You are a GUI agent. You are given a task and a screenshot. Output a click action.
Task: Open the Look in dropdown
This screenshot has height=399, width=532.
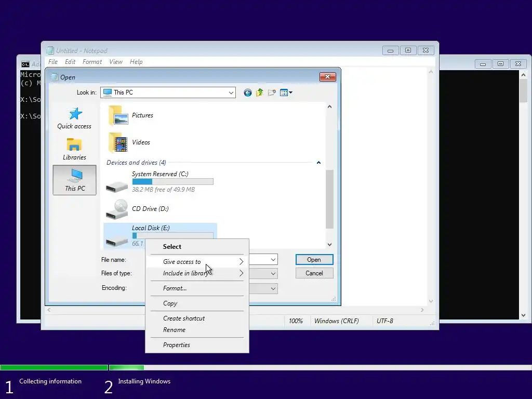(x=231, y=92)
